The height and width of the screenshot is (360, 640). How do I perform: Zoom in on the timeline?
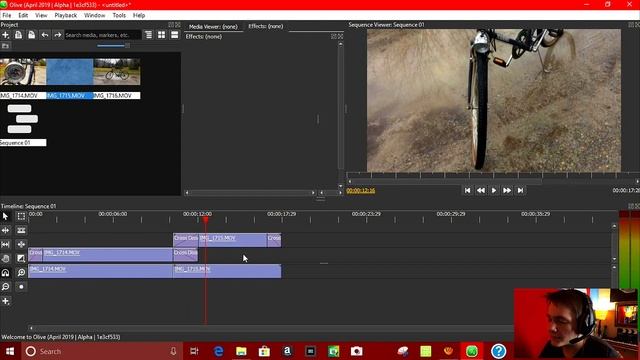pos(21,273)
